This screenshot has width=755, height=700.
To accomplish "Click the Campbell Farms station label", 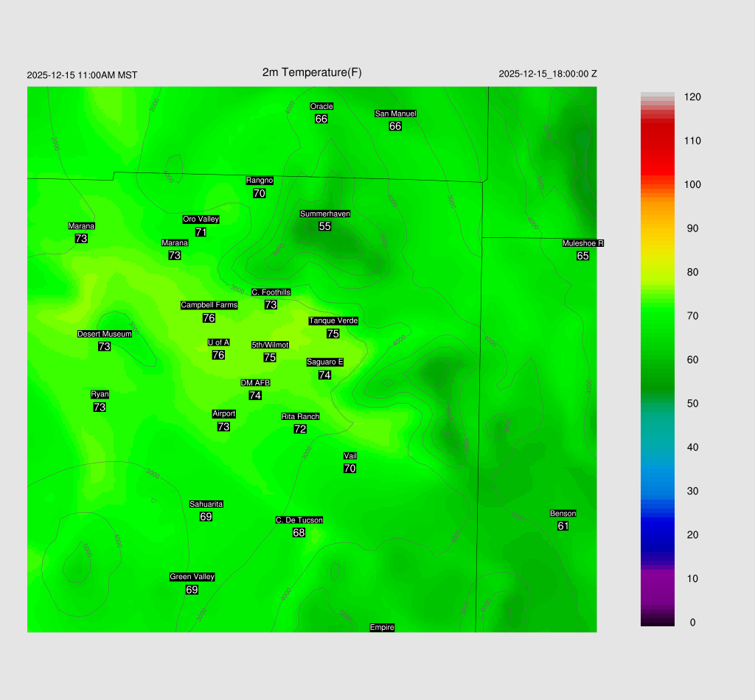I will click(209, 305).
